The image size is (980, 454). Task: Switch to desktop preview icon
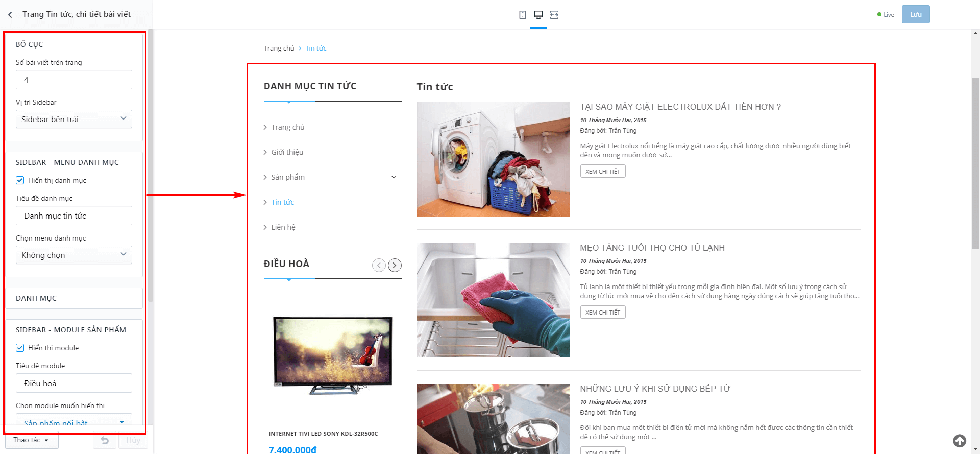click(x=538, y=15)
